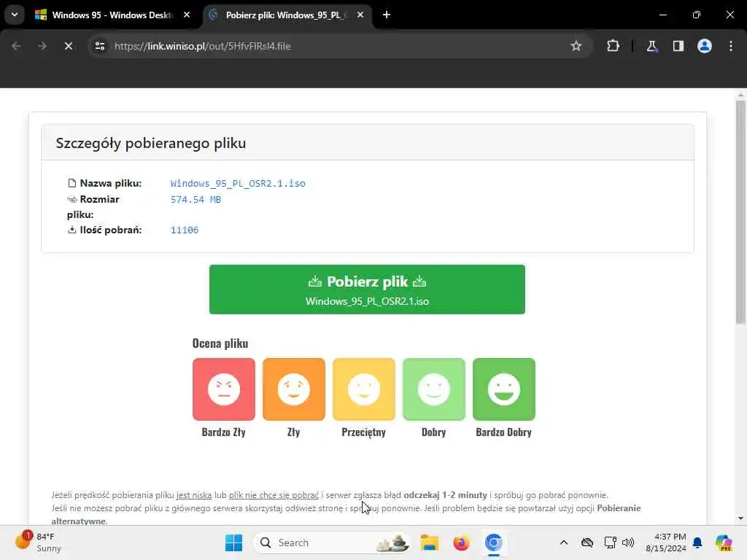Switch to the Windows 95 - Windows Desktop tab
The height and width of the screenshot is (560, 747).
[112, 15]
